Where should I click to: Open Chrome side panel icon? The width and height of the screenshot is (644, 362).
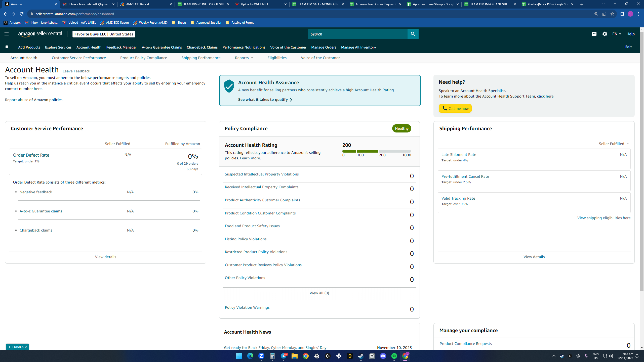622,14
